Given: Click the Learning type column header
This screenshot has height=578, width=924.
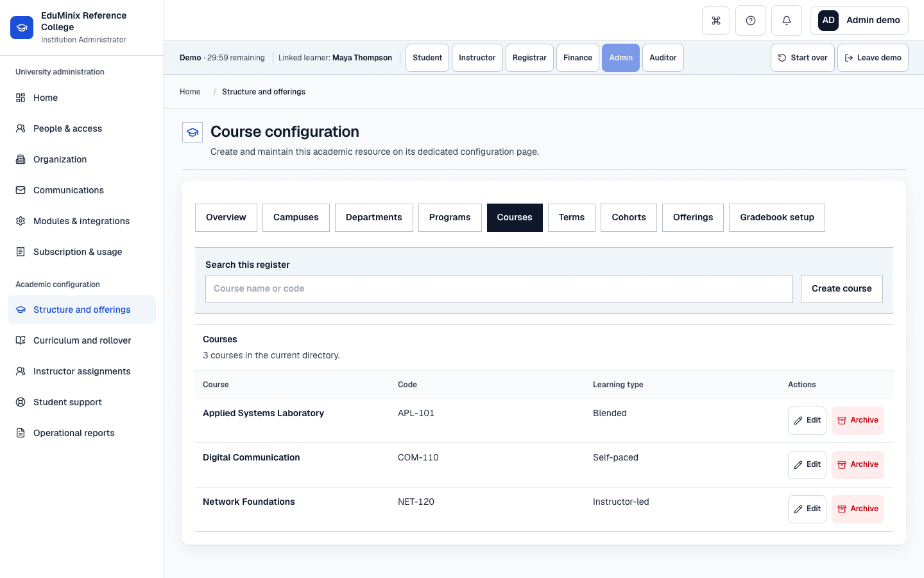Looking at the screenshot, I should pyautogui.click(x=618, y=385).
